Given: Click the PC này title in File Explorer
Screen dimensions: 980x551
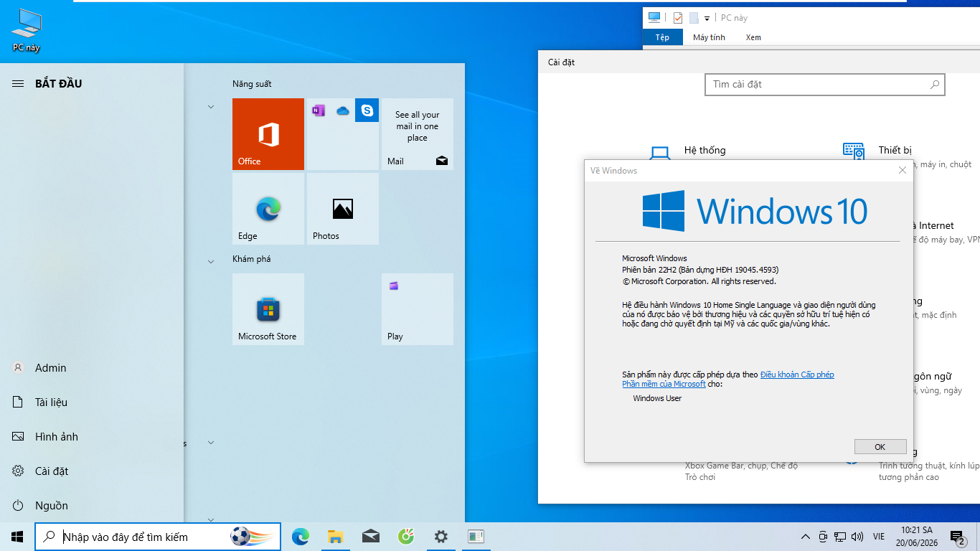Looking at the screenshot, I should (734, 18).
